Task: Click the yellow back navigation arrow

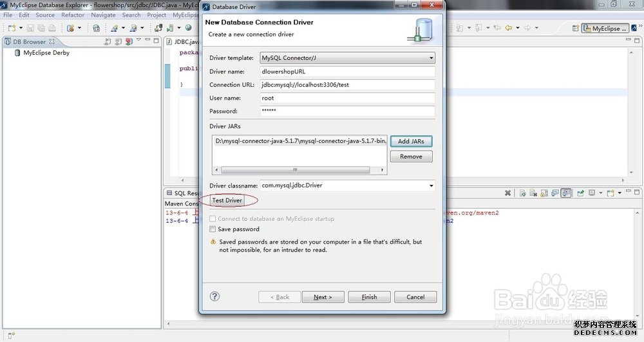Action: click(x=508, y=28)
